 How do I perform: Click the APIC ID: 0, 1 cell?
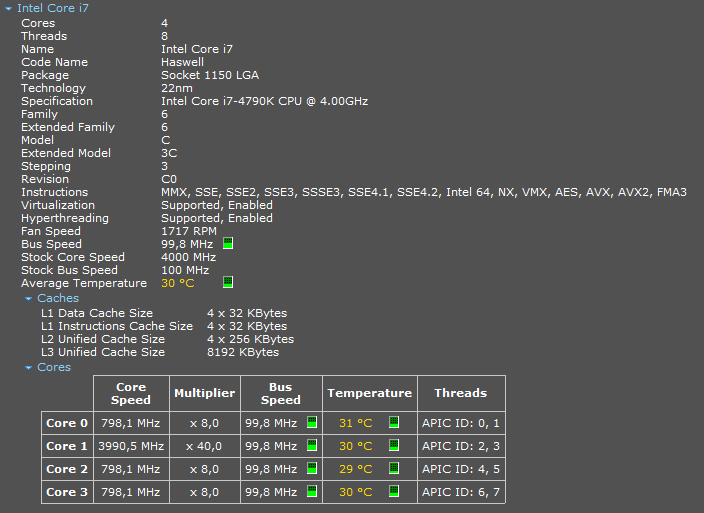click(x=461, y=423)
